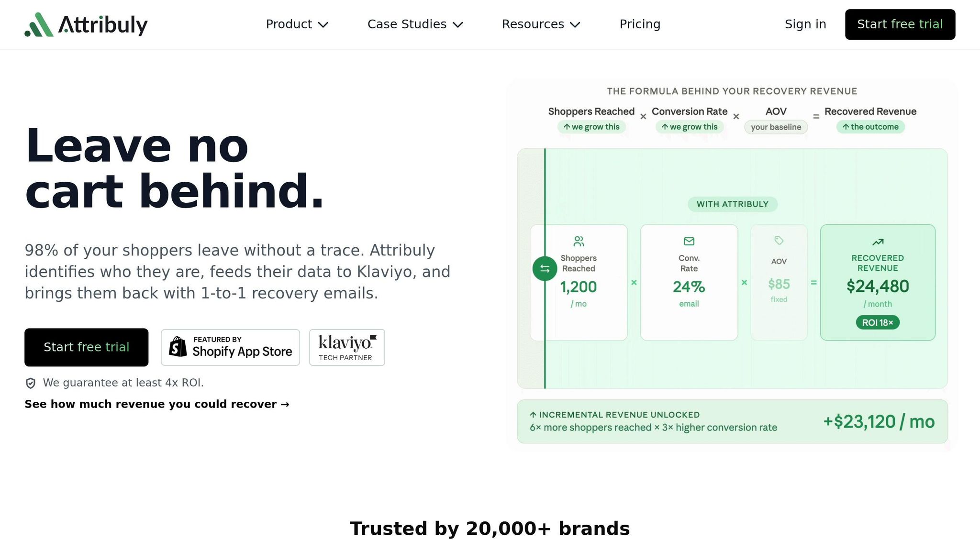This screenshot has height=551, width=980.
Task: Click the With Attribuly pill label
Action: click(733, 204)
